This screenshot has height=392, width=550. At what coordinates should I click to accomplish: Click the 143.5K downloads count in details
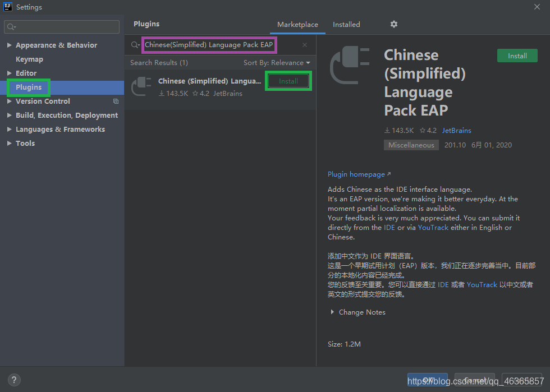pos(399,131)
